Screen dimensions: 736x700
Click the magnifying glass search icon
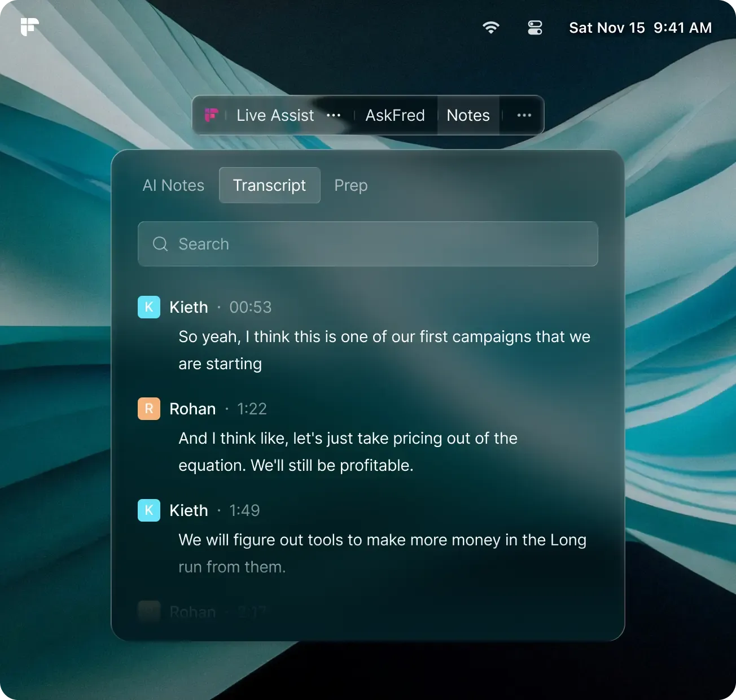point(160,244)
